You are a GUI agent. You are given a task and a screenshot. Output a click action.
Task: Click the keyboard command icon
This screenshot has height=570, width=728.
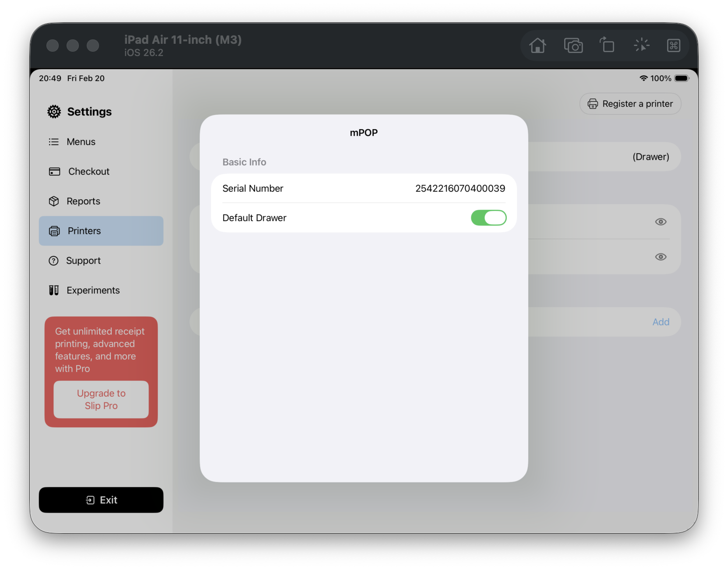point(673,46)
